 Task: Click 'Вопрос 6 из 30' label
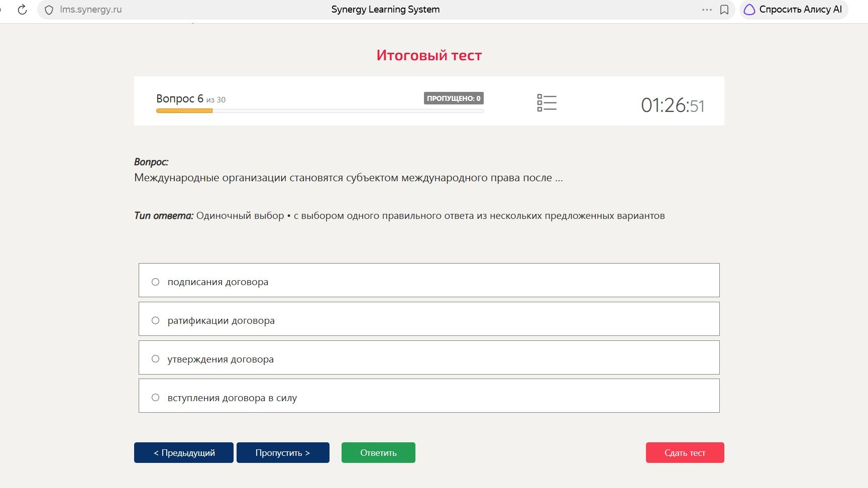[191, 99]
